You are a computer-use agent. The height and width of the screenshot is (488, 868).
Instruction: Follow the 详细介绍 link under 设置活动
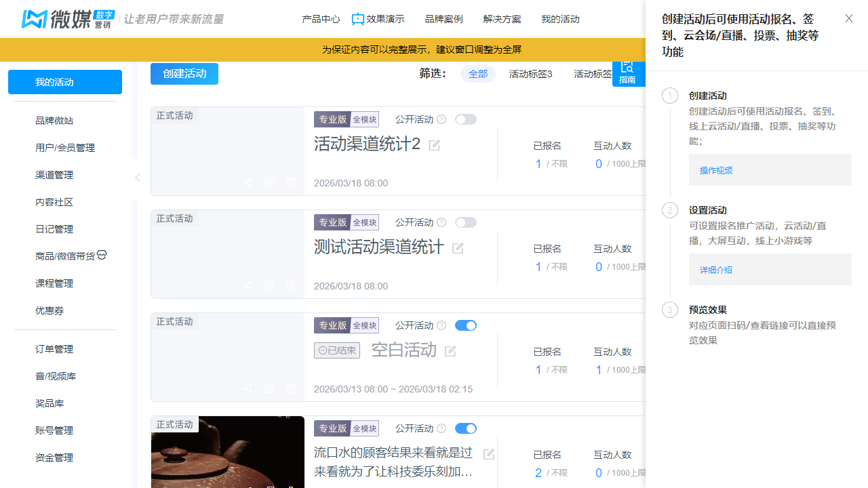(x=715, y=269)
